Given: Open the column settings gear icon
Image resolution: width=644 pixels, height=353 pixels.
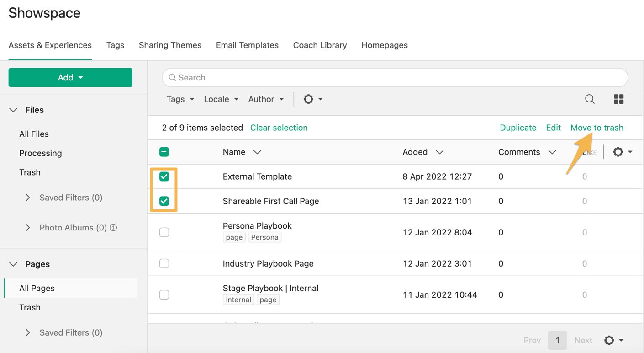Looking at the screenshot, I should [x=623, y=152].
